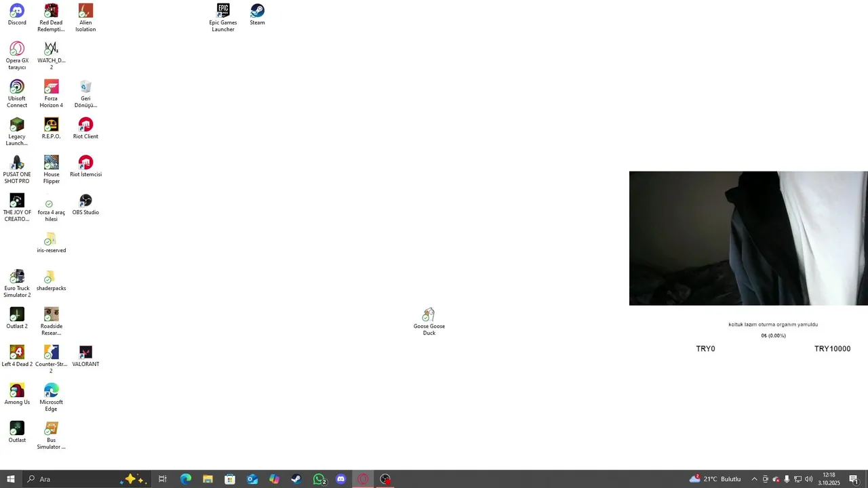Open the Discord desktop shortcut
The image size is (868, 488).
[x=17, y=14]
